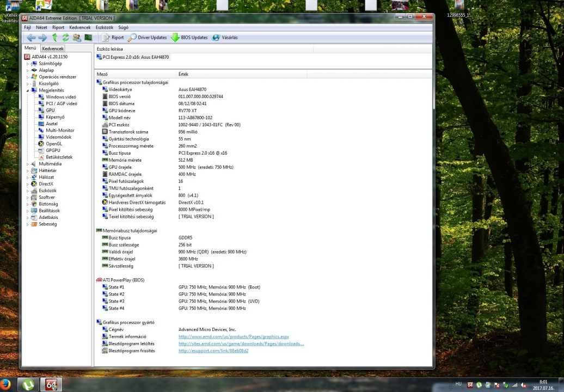Click the Érték column header
564x392 pixels.
tap(242, 74)
